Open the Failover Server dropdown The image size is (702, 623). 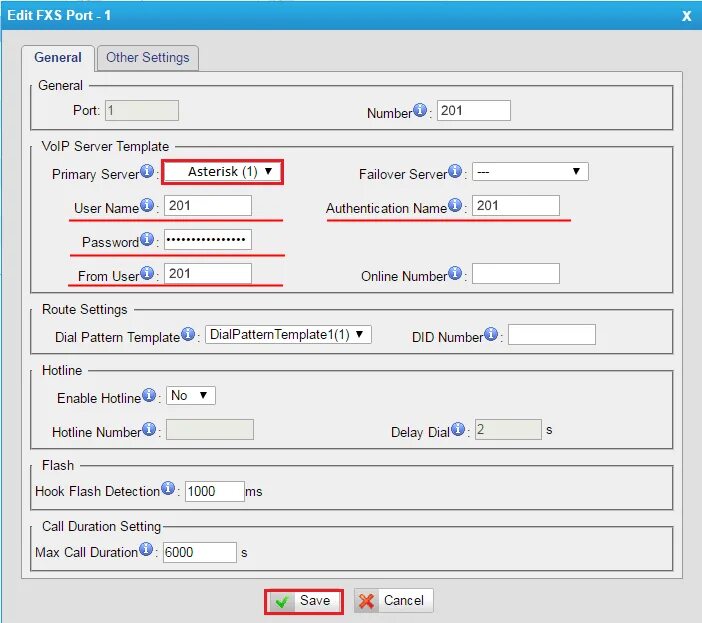tap(530, 171)
